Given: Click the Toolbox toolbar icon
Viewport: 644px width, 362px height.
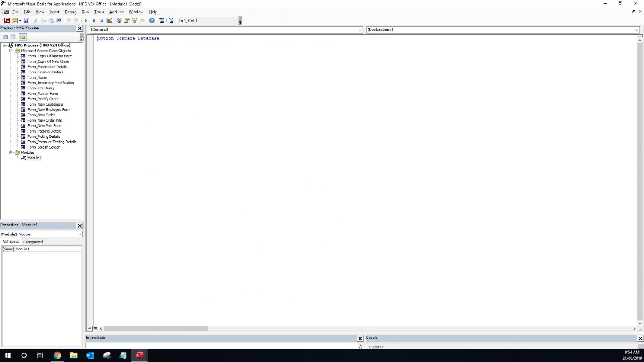Looking at the screenshot, I should (142, 21).
